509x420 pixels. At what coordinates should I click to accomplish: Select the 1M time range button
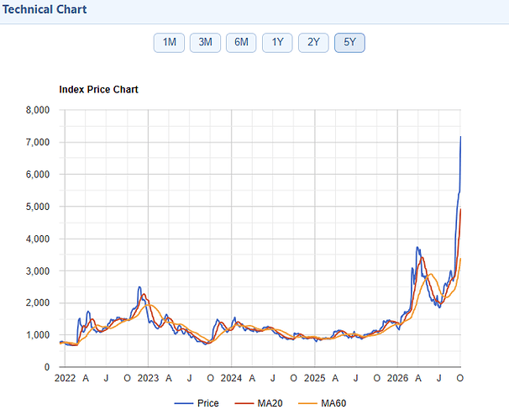tap(169, 43)
